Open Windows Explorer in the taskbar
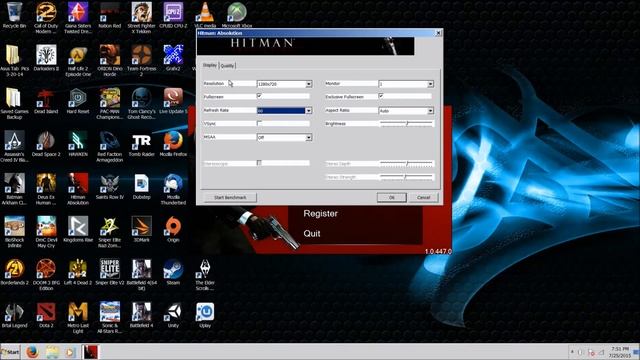The image size is (640, 360). tap(52, 352)
